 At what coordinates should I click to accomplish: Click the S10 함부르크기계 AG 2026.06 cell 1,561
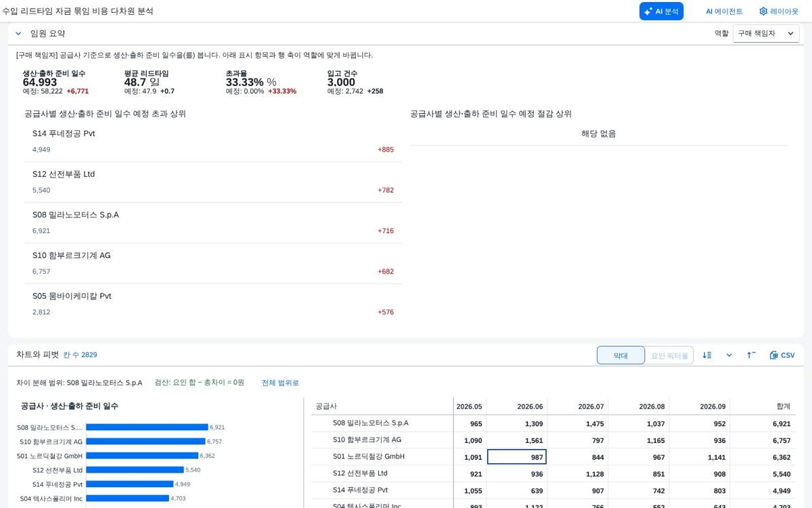[516, 440]
